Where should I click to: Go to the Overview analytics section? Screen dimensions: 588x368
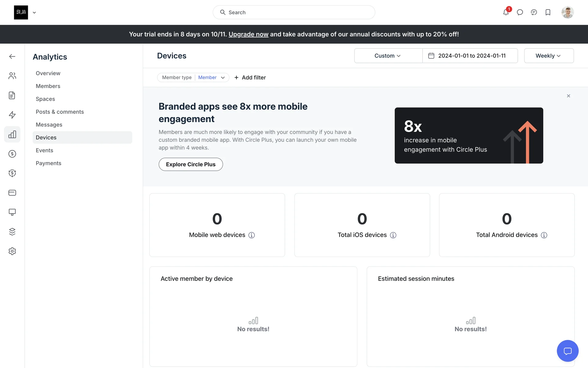48,73
